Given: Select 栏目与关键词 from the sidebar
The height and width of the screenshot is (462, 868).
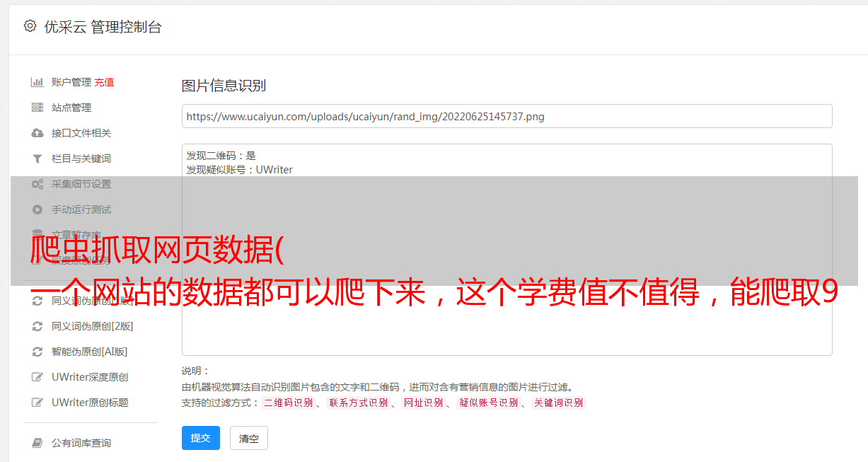Looking at the screenshot, I should pyautogui.click(x=81, y=158).
